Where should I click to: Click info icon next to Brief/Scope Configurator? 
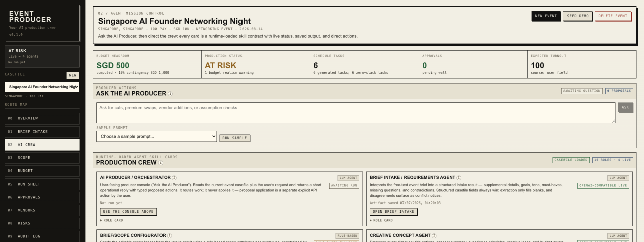point(169,235)
